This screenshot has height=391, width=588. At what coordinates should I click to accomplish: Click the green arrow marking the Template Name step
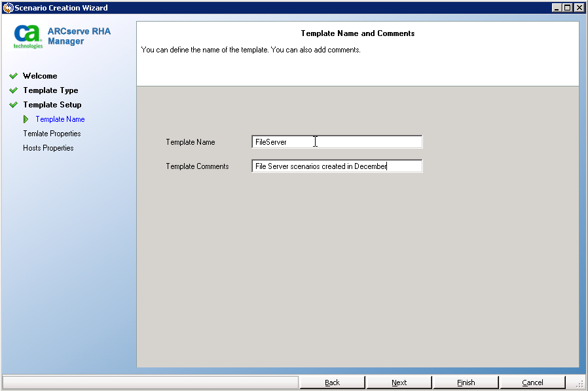click(28, 119)
